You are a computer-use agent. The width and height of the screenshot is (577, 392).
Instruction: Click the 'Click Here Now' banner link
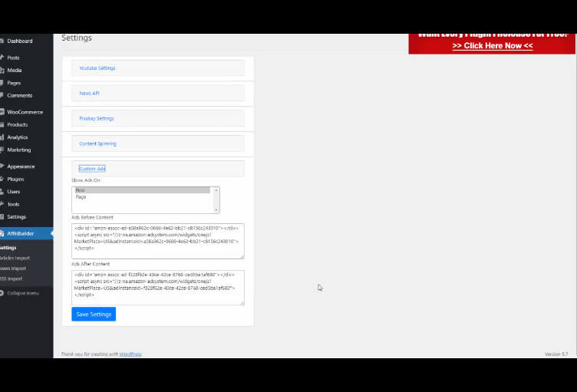click(493, 45)
